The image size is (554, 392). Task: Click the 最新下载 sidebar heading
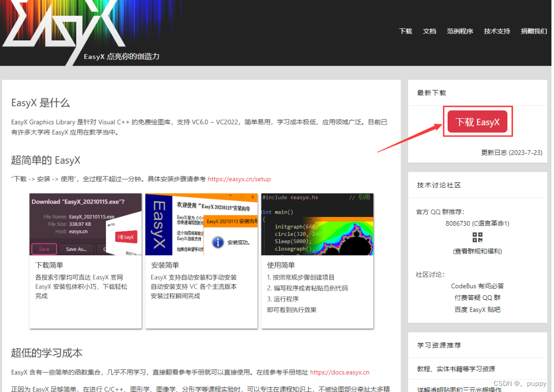tap(431, 93)
